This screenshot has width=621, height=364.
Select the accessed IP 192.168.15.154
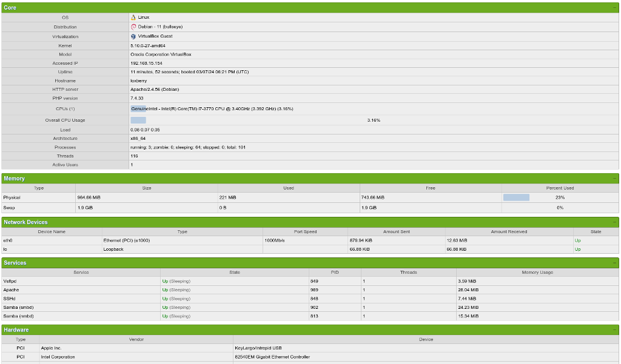point(146,64)
